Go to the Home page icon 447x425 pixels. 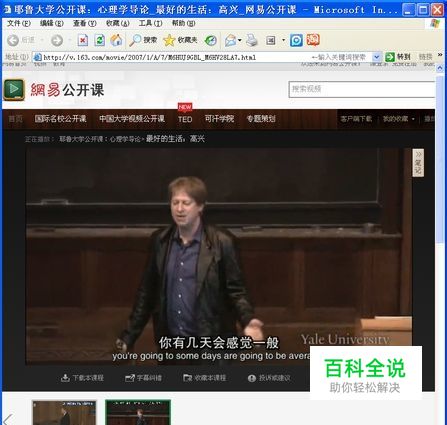pyautogui.click(x=116, y=40)
